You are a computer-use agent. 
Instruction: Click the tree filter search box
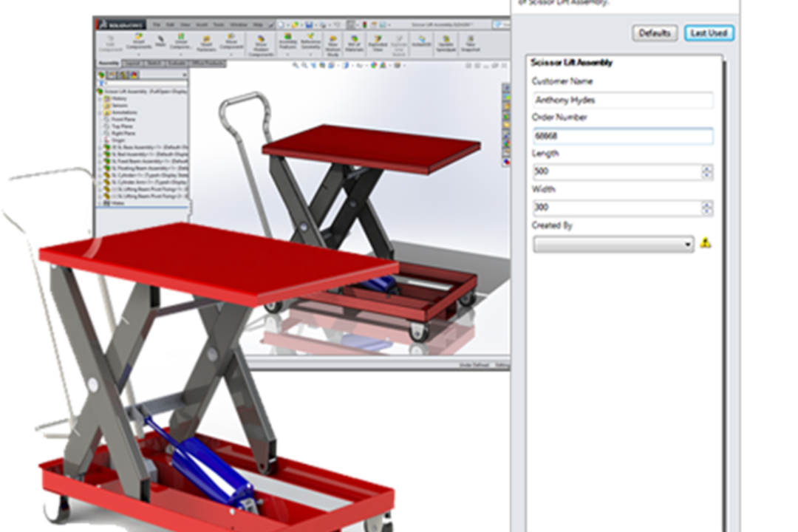[147, 83]
